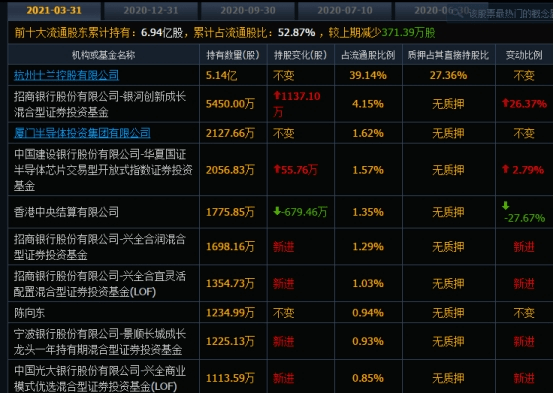Select the 2127.66万 holding value
Image resolution: width=554 pixels, height=394 pixels.
[x=230, y=133]
